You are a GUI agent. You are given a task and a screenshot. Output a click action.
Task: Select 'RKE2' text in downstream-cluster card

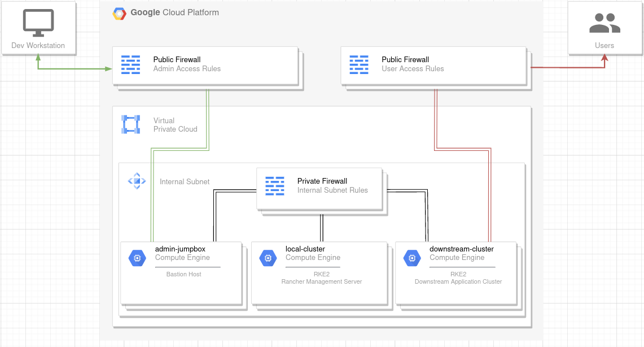click(x=458, y=274)
